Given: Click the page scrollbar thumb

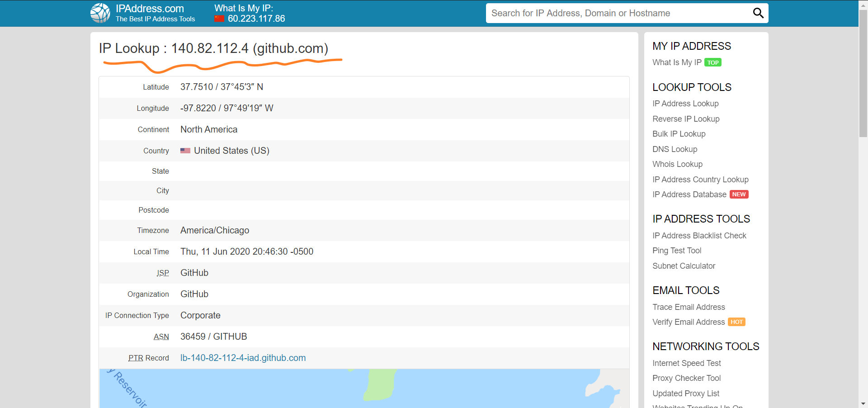Looking at the screenshot, I should (863, 73).
